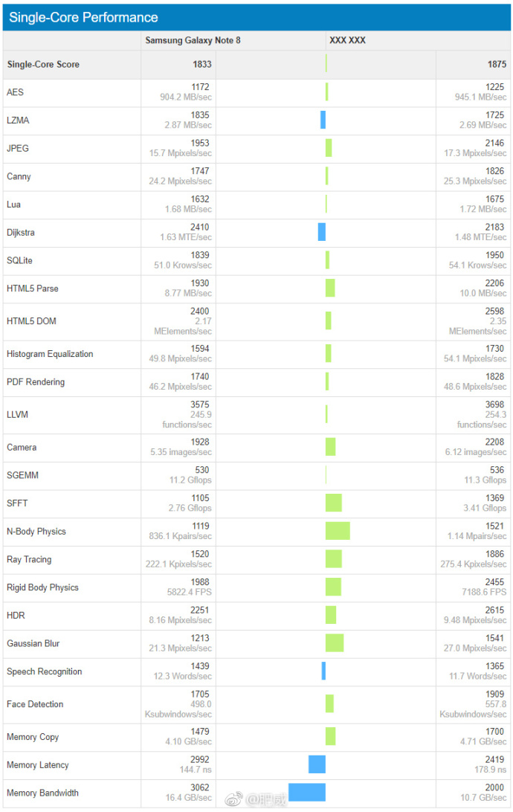Click the Single-Core Performance header title

(83, 17)
